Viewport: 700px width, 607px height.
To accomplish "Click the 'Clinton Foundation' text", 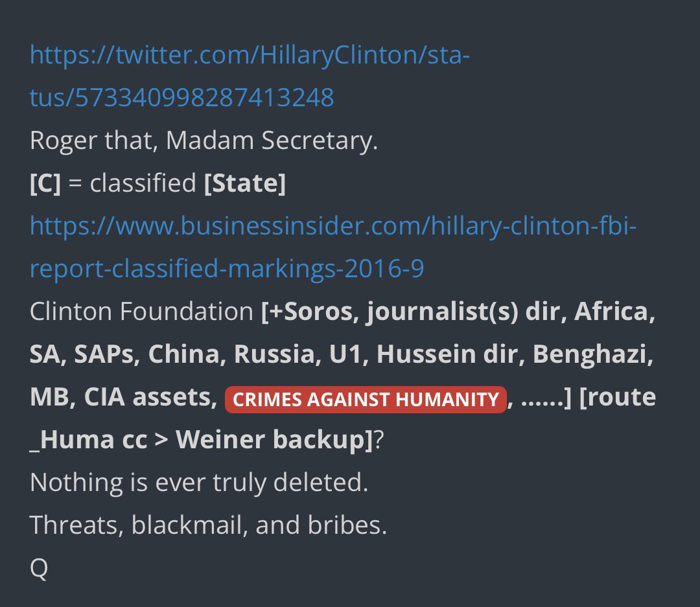I will click(141, 312).
